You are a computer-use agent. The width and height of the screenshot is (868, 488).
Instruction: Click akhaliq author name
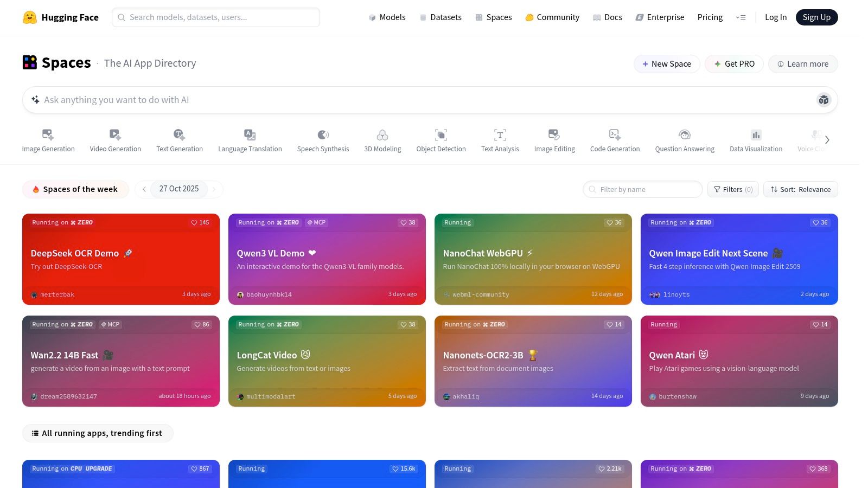pos(466,396)
